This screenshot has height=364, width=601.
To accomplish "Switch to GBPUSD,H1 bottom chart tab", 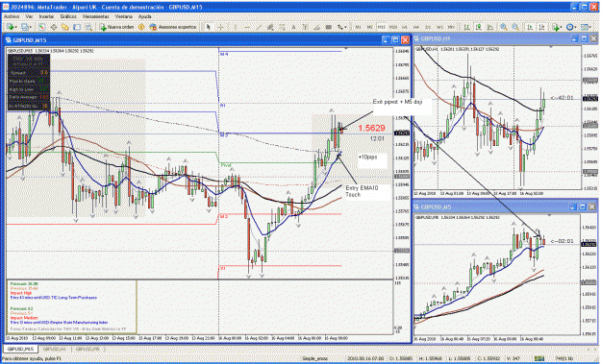I will (x=55, y=349).
